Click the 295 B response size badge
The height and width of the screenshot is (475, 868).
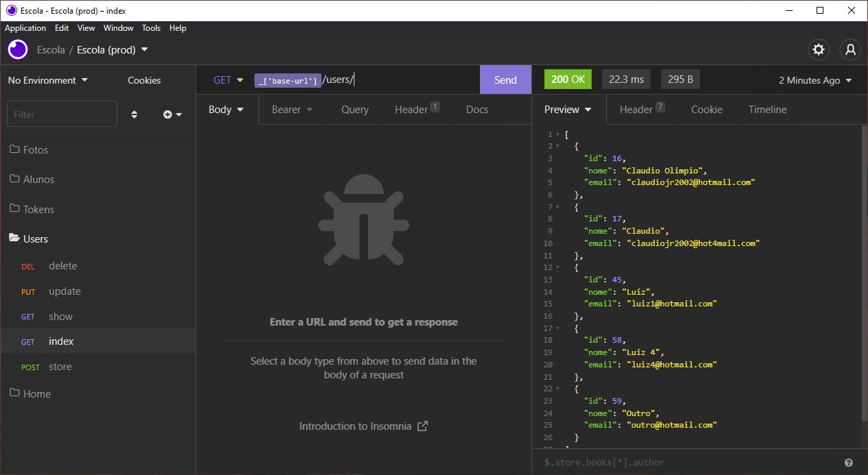pyautogui.click(x=680, y=79)
